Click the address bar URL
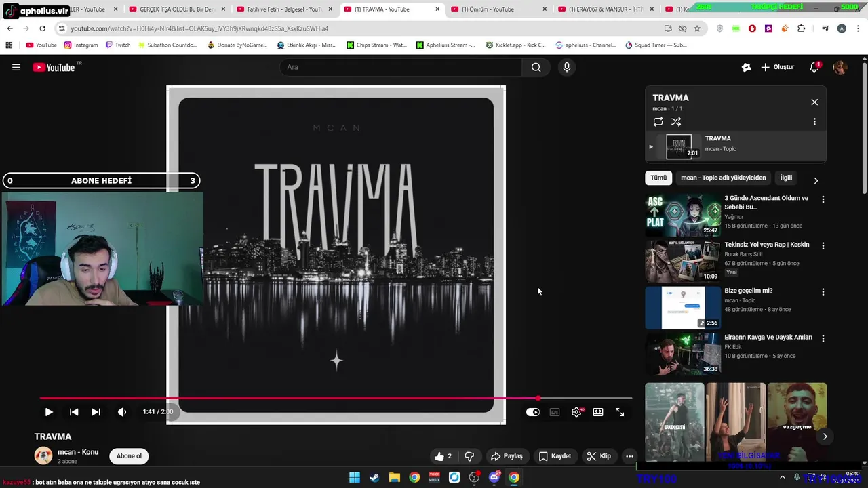 pyautogui.click(x=199, y=28)
